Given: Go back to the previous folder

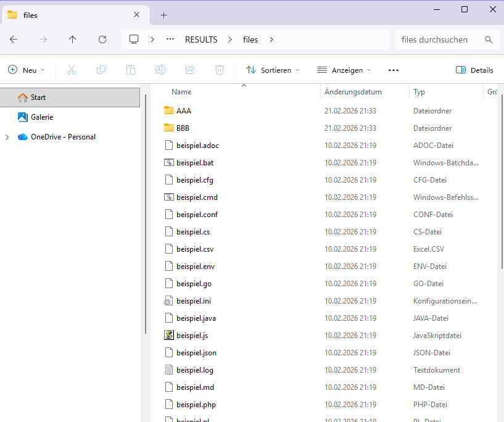Looking at the screenshot, I should click(14, 39).
